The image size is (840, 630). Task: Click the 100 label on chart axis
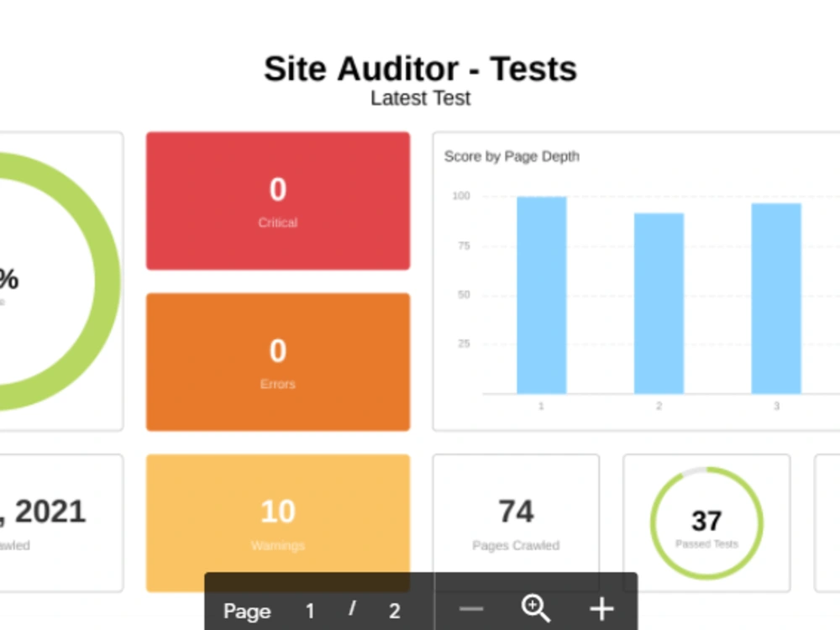click(461, 196)
